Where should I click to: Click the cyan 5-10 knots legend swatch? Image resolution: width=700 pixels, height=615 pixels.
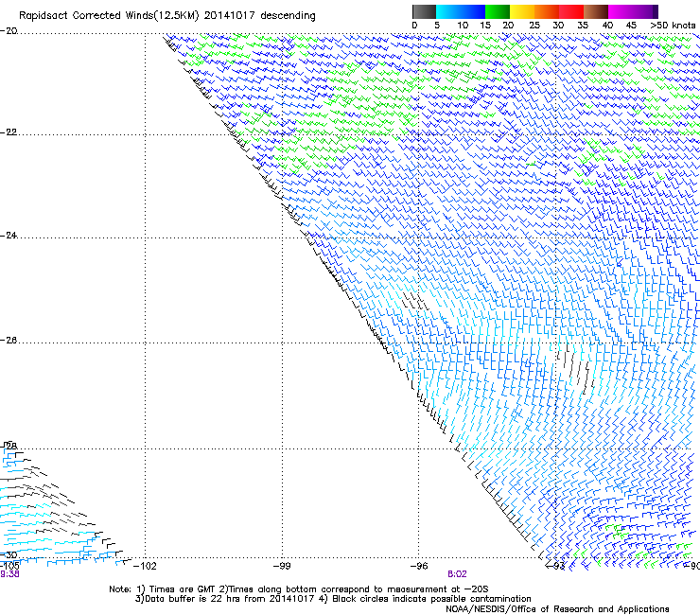(x=448, y=11)
